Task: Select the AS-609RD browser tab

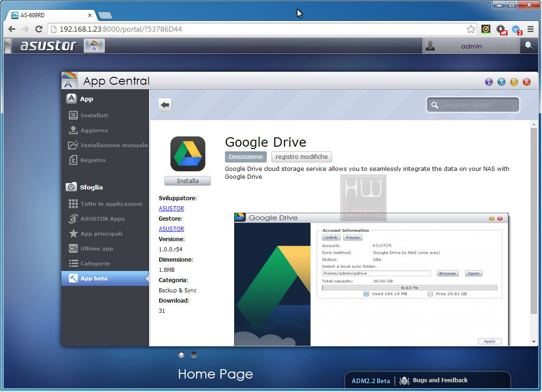Action: [x=51, y=15]
